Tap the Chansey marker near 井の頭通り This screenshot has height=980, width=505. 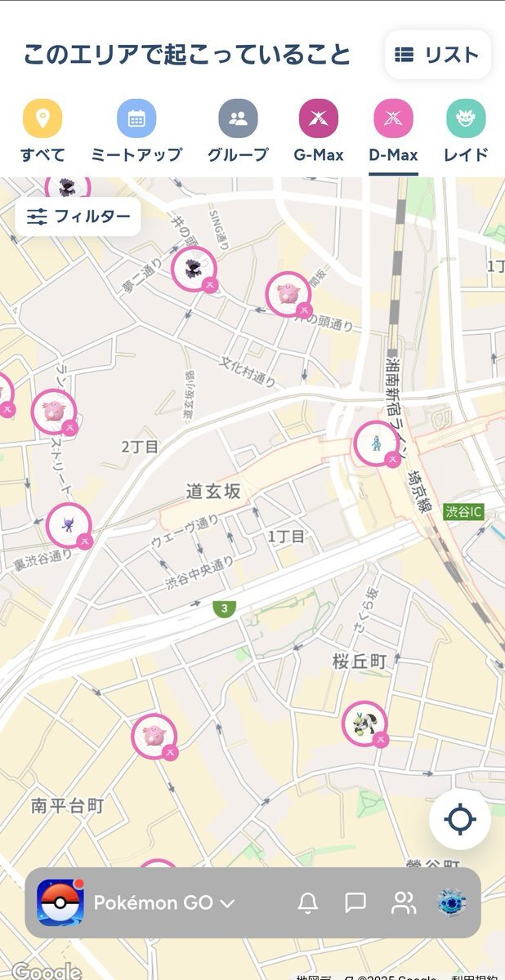coord(288,295)
